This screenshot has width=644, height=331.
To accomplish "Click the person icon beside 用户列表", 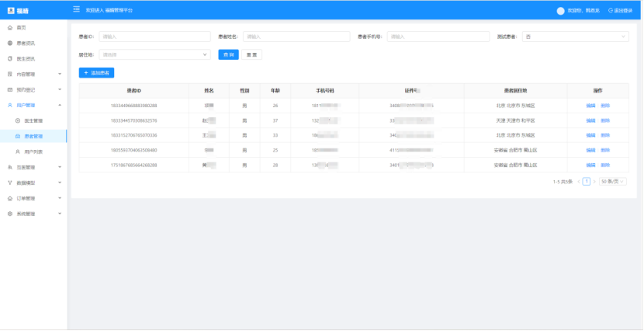I will click(18, 152).
